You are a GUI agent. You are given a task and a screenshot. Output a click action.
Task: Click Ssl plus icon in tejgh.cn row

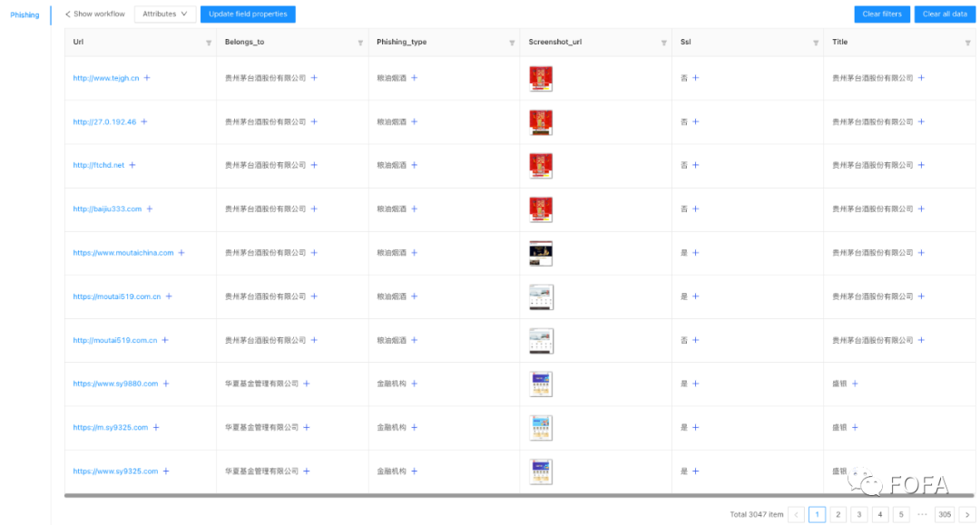695,78
